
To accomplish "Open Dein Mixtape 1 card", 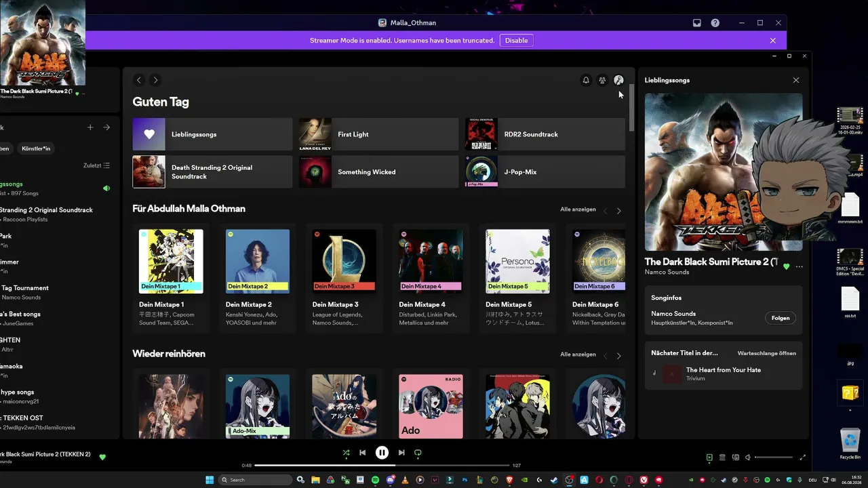I will pos(171,279).
